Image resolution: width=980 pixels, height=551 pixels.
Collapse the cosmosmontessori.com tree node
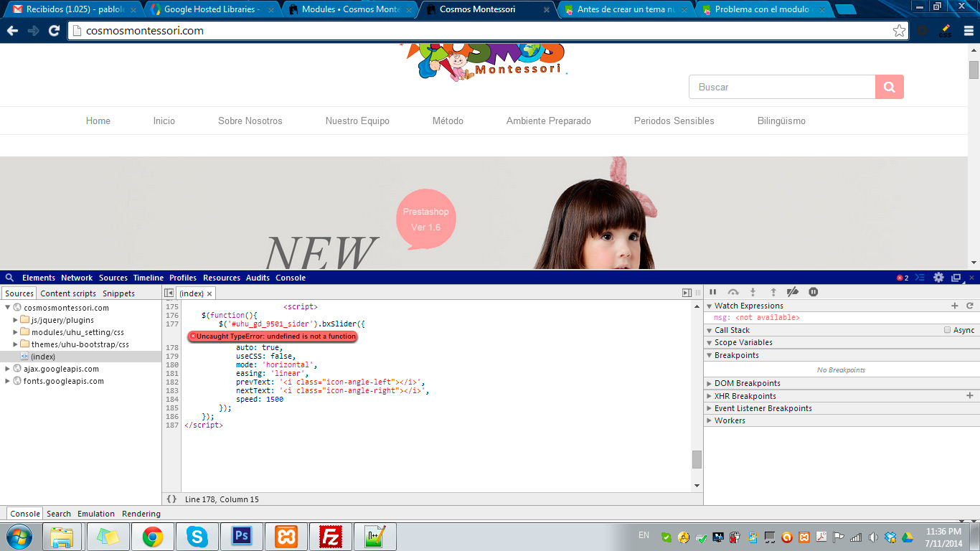[x=8, y=308]
